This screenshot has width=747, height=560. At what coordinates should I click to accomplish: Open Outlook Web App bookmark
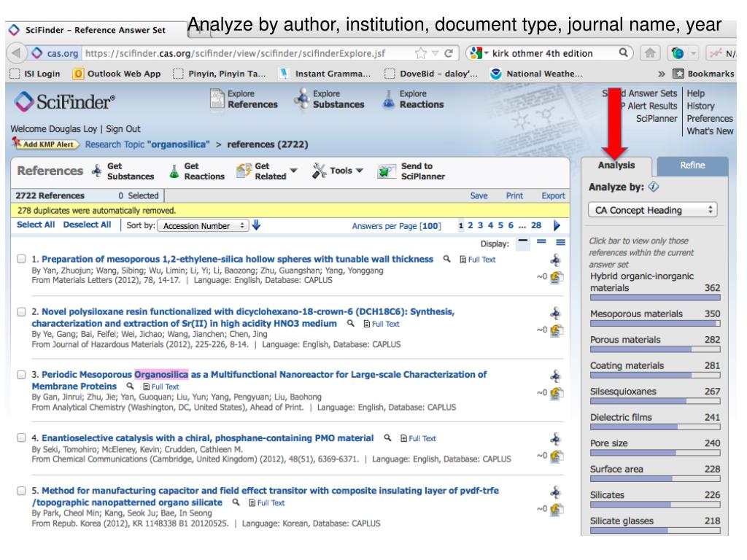click(117, 74)
